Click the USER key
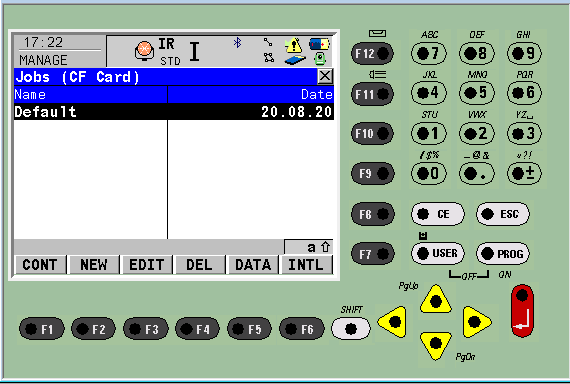 pyautogui.click(x=438, y=253)
